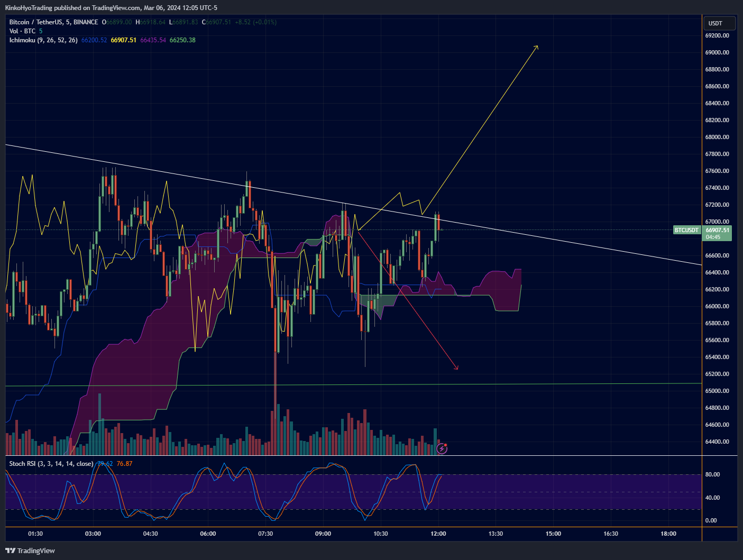Image resolution: width=743 pixels, height=560 pixels.
Task: Click the yellow Ichimoku value 66907.51
Action: (x=124, y=40)
